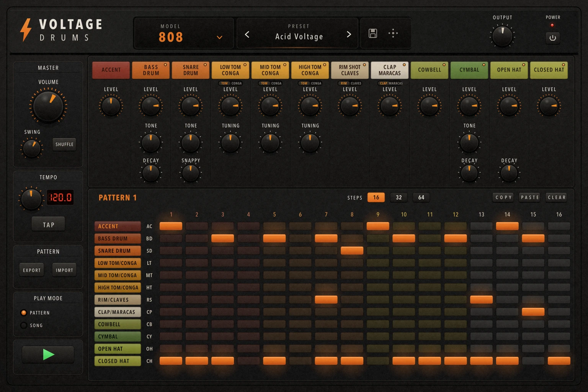Click the Acid Voltage preset name
This screenshot has height=392, width=588.
click(x=299, y=37)
